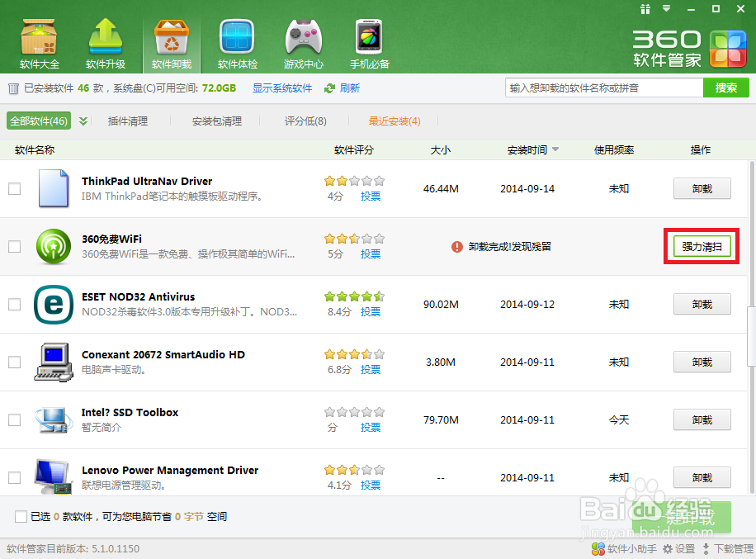Click the Lenovo Power Management Driver icon
This screenshot has height=559, width=756.
pos(54,477)
